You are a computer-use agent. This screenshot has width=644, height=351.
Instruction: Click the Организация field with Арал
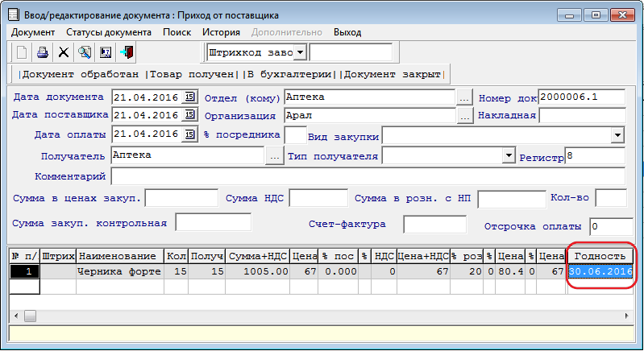(x=370, y=116)
